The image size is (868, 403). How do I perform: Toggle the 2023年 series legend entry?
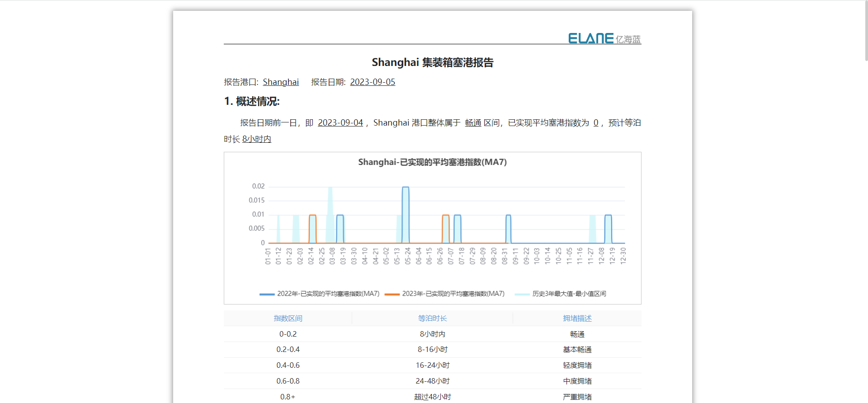coord(444,294)
